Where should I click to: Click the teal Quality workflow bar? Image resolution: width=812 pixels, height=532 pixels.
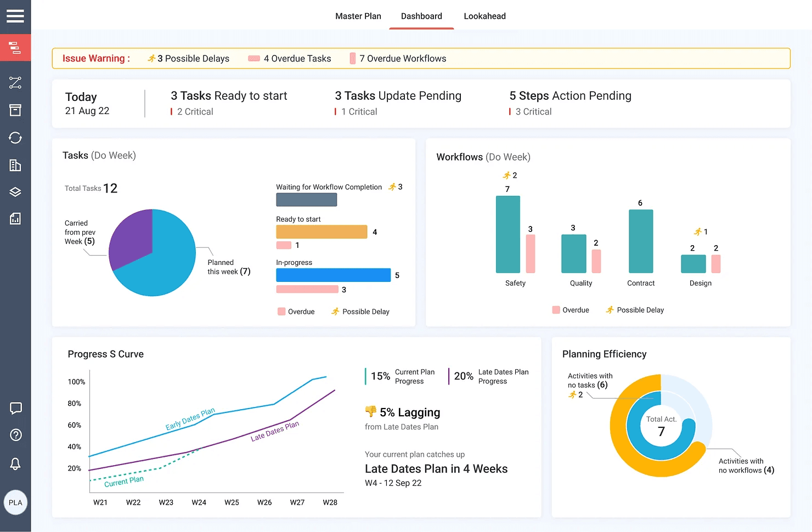[x=574, y=254]
